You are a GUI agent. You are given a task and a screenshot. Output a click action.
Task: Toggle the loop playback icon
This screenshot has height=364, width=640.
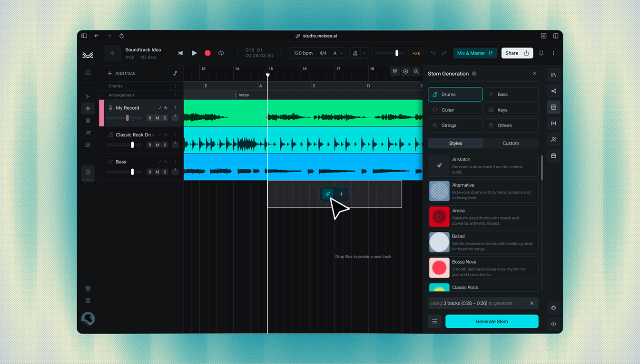tap(221, 53)
